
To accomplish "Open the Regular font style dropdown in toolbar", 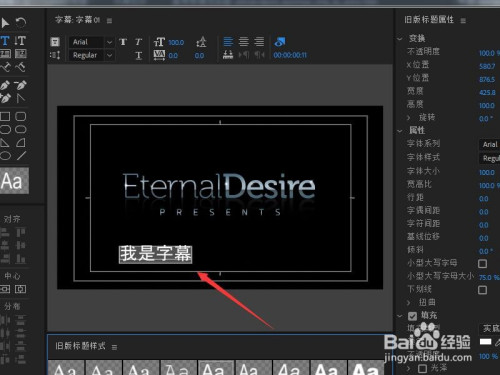I will (x=92, y=55).
